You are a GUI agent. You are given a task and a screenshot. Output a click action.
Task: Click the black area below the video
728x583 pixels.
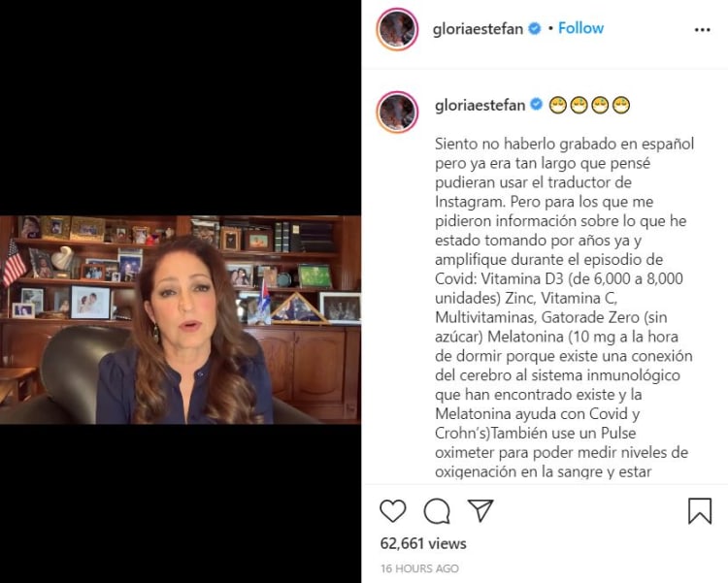point(181,503)
